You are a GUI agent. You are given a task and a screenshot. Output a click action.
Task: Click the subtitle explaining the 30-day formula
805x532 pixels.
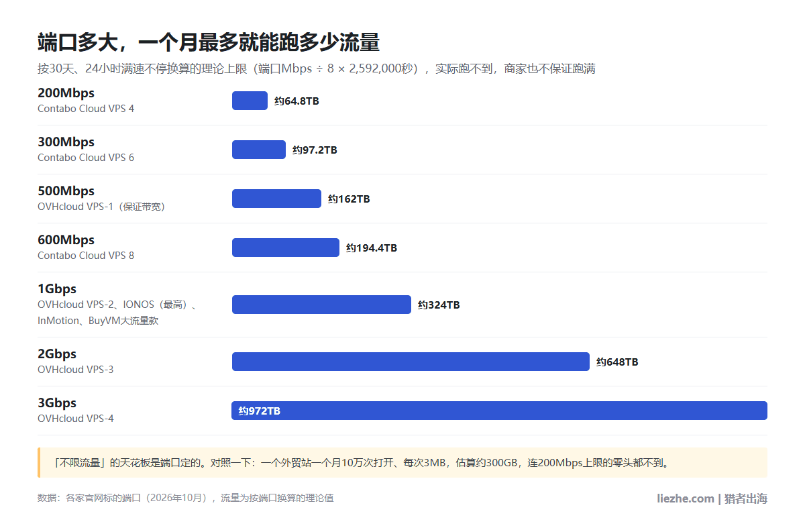tap(317, 68)
